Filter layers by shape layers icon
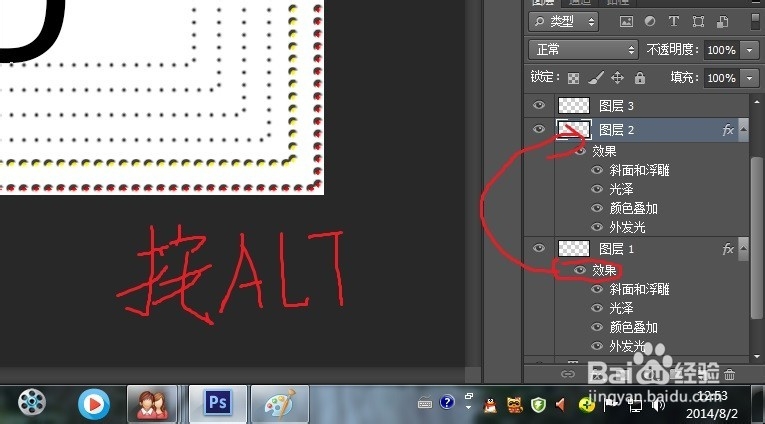This screenshot has height=424, width=765. tap(698, 21)
